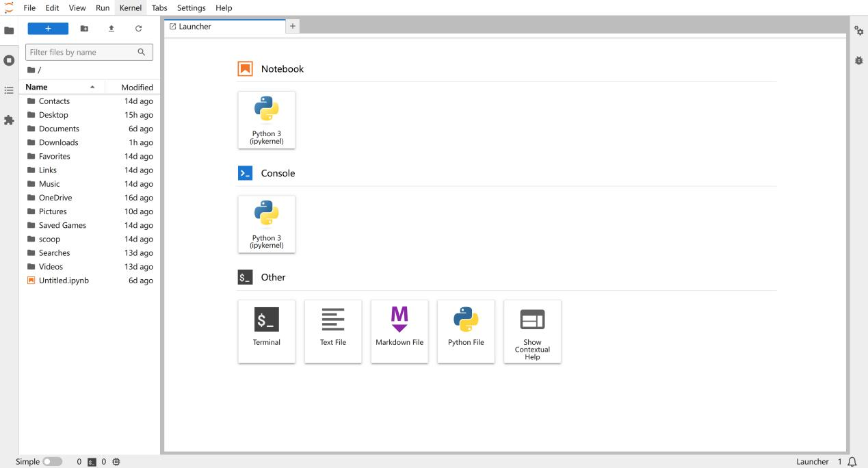868x468 pixels.
Task: Open the Settings menu
Action: (x=191, y=8)
